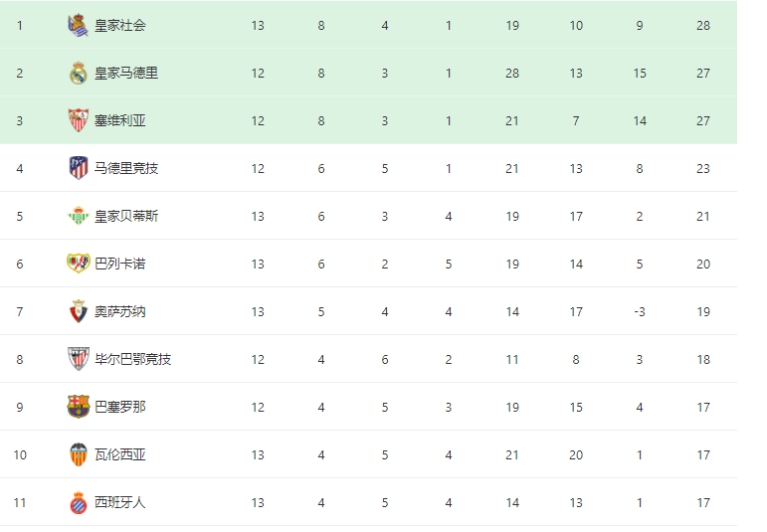767x532 pixels.
Task: Select goal difference -3 in Osasuna row
Action: tap(640, 311)
